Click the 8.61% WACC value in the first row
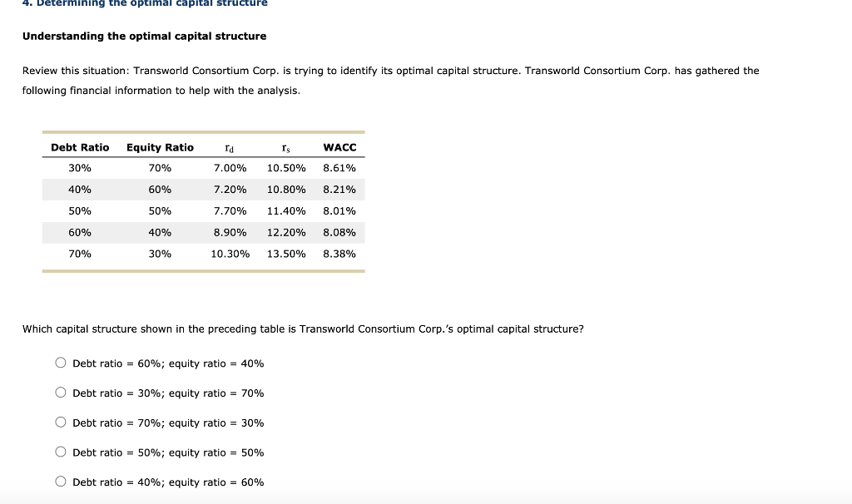The height and width of the screenshot is (504, 852). (x=339, y=167)
